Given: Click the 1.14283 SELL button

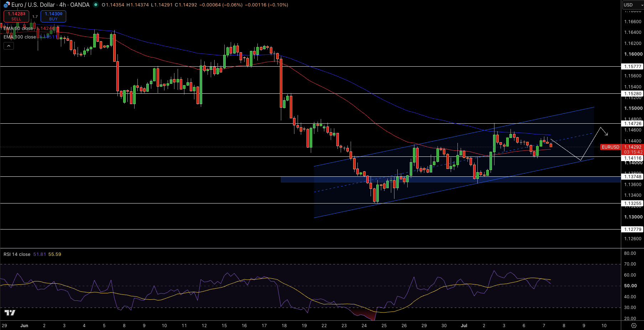Looking at the screenshot, I should click(x=16, y=16).
